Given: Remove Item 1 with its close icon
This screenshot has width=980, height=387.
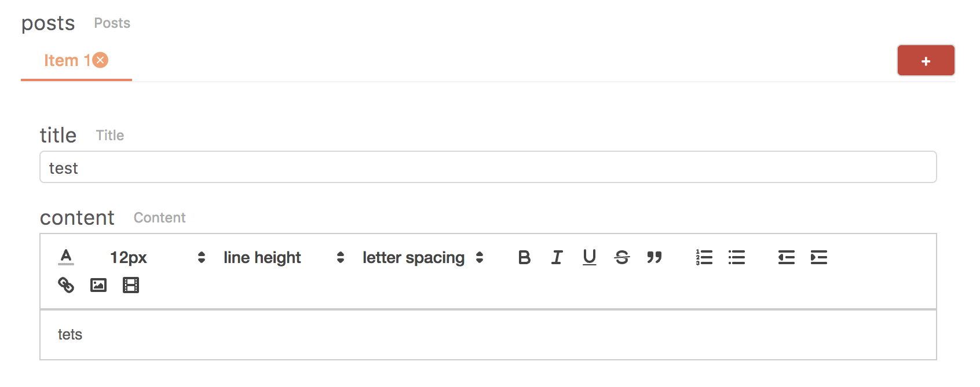Looking at the screenshot, I should 101,60.
